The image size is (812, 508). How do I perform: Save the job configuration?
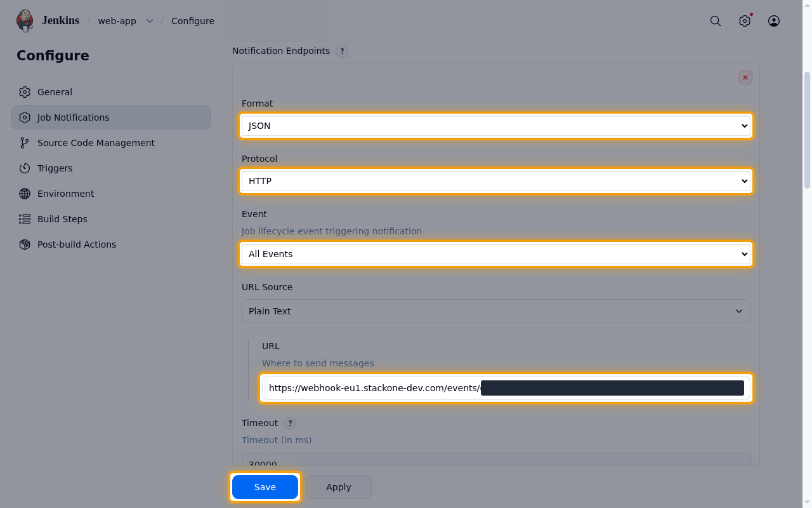click(x=265, y=487)
